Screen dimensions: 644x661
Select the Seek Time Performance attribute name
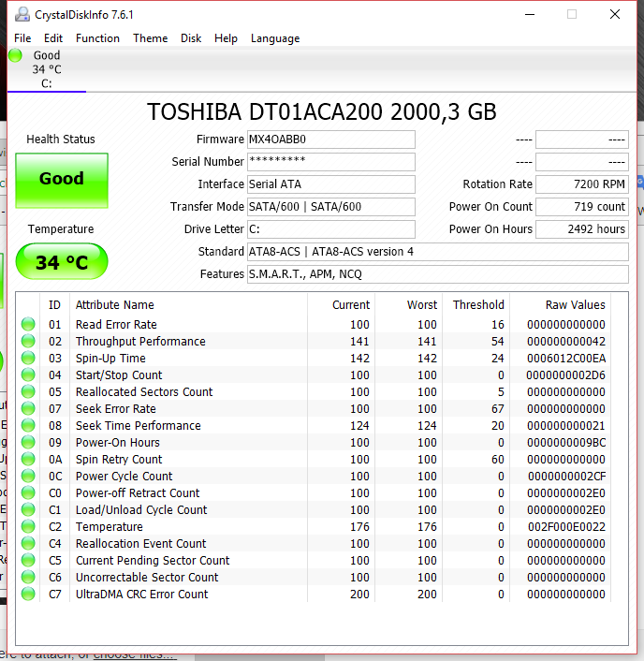pyautogui.click(x=139, y=426)
